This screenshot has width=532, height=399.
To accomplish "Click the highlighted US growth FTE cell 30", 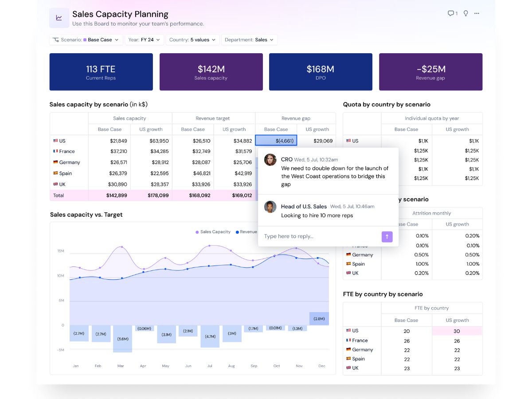I will click(457, 331).
